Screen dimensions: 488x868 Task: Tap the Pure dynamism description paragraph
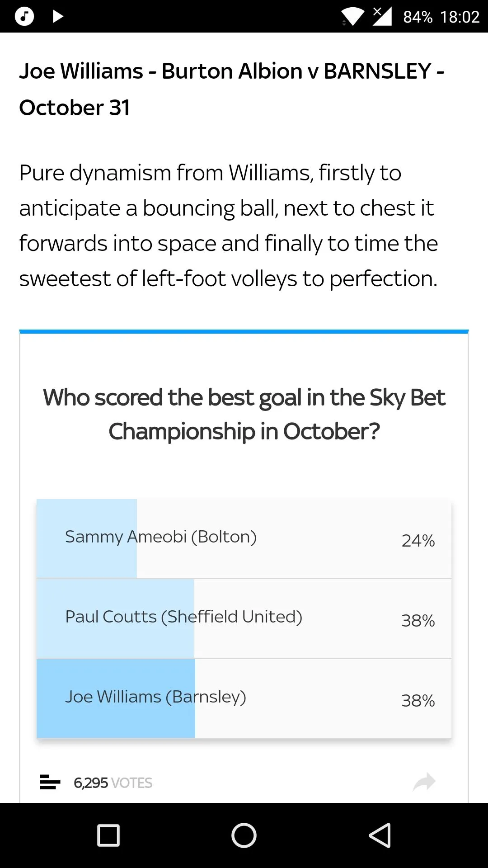[229, 226]
